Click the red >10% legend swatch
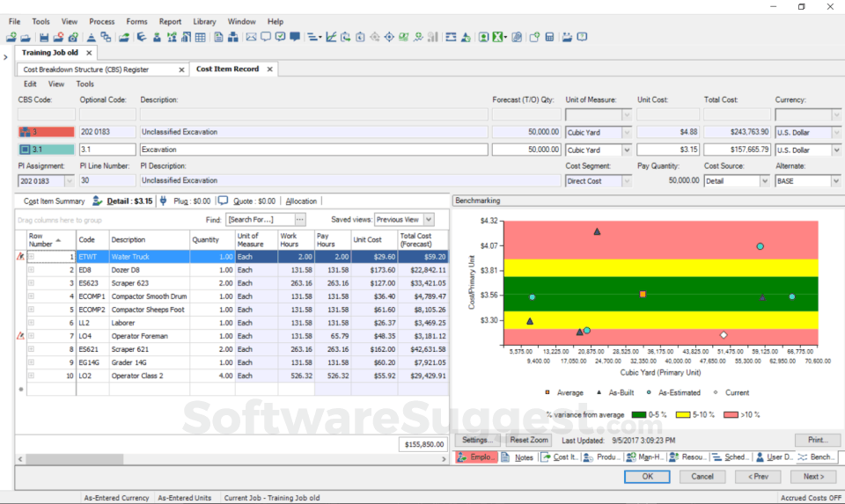 (730, 414)
